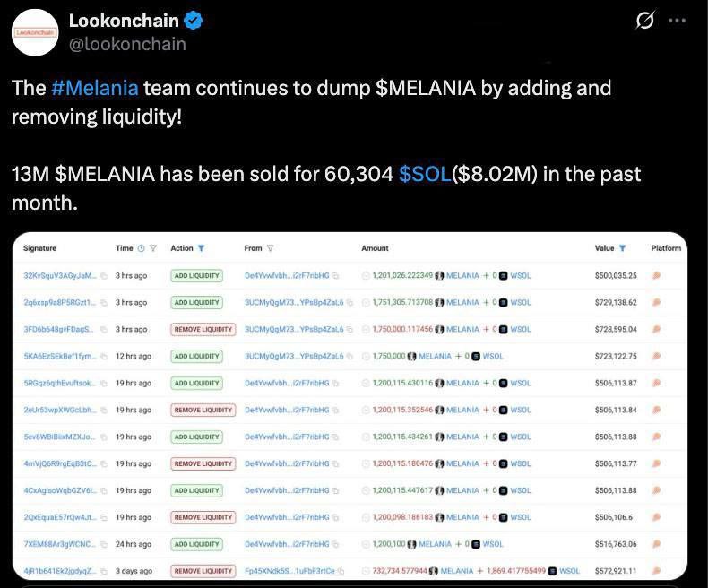Click the first REMOVE LIQUIDITY action tag

[x=203, y=329]
